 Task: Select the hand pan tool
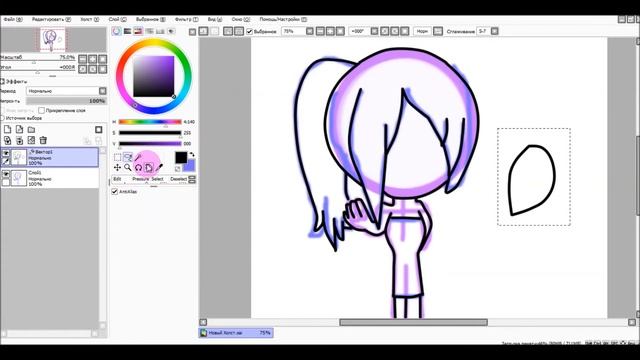(149, 167)
